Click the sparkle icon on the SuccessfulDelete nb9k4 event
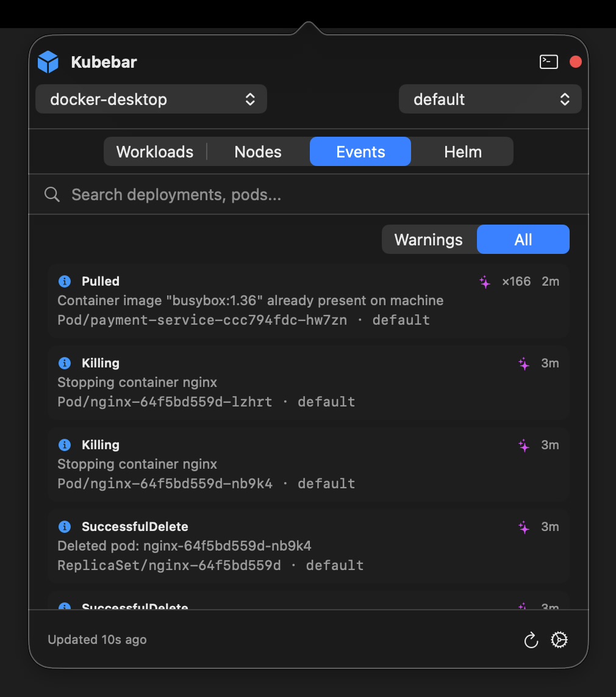Screen dimensions: 616x697 [524, 527]
